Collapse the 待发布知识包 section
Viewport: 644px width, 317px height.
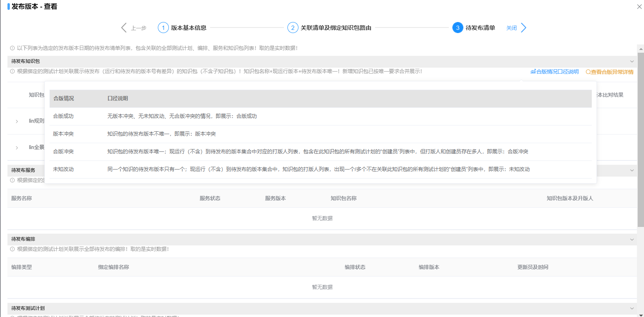coord(632,61)
